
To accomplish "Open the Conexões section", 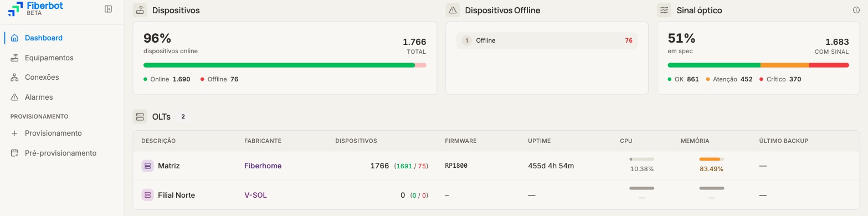I will [x=62, y=78].
